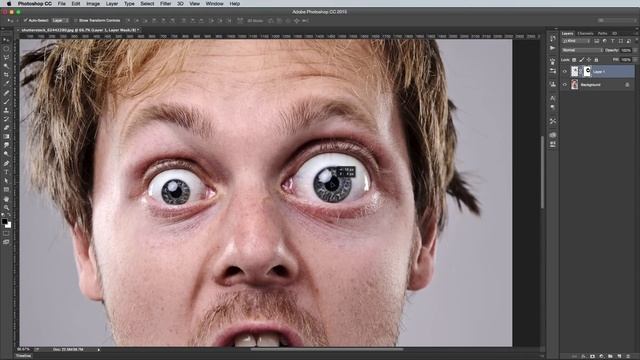This screenshot has width=640, height=360.
Task: Select the Horizontal Type tool
Action: tap(6, 172)
